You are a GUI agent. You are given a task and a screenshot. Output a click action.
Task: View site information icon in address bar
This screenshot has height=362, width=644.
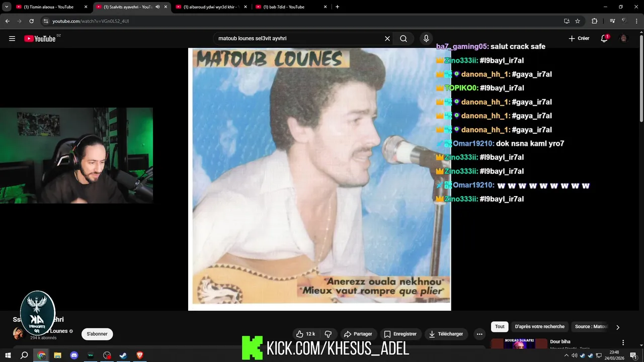(46, 21)
